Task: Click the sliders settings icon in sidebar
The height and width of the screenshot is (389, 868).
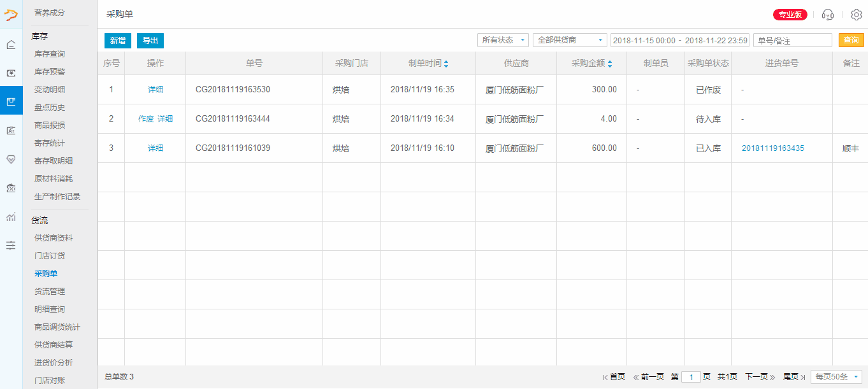Action: (x=11, y=245)
